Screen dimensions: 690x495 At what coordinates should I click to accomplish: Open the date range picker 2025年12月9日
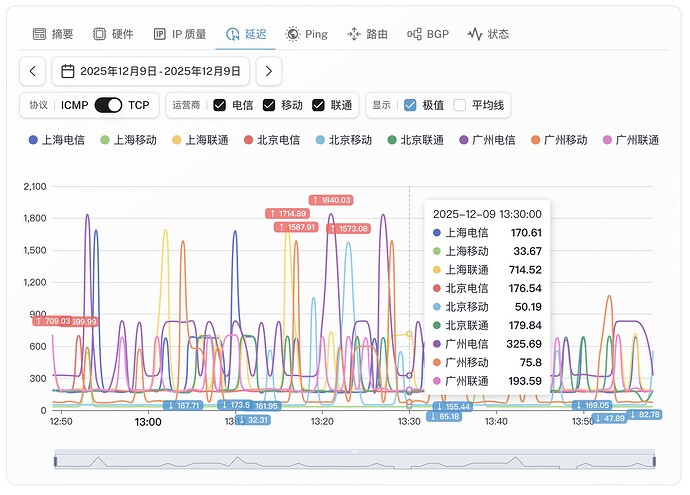(x=150, y=71)
